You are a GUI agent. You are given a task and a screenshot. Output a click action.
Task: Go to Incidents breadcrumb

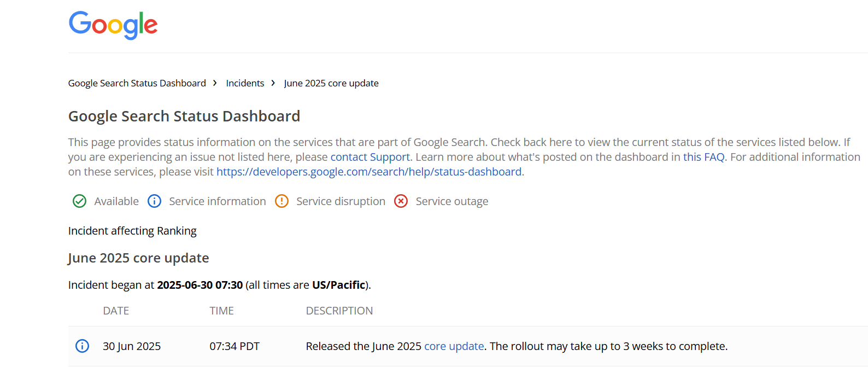(245, 83)
